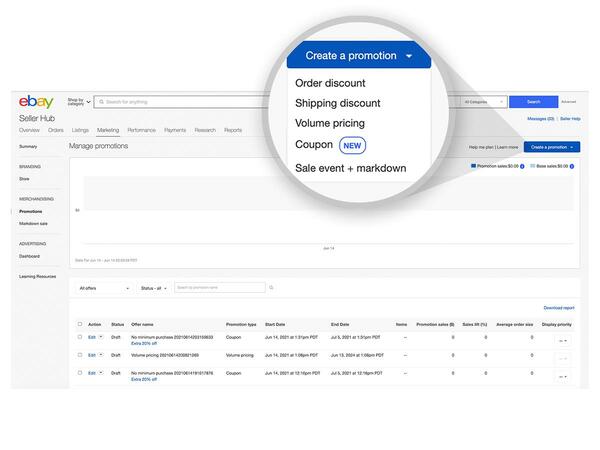Click the Offer name column header

pos(142,324)
